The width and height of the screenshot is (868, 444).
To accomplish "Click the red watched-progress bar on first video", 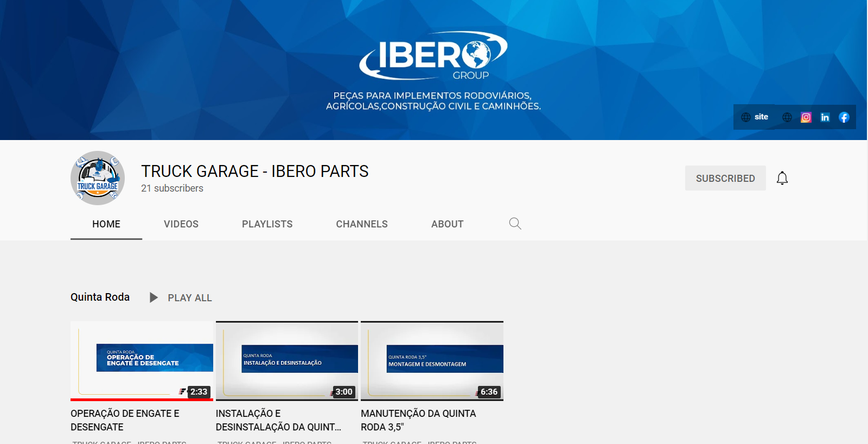I will click(142, 399).
